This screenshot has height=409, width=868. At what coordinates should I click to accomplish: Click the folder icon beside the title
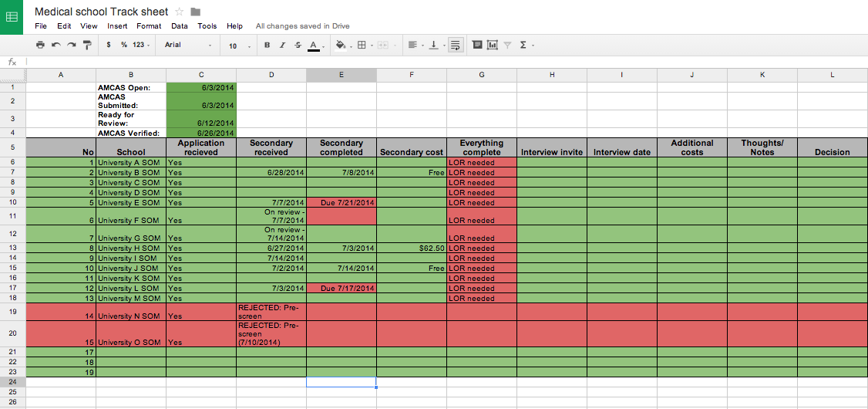pyautogui.click(x=196, y=12)
